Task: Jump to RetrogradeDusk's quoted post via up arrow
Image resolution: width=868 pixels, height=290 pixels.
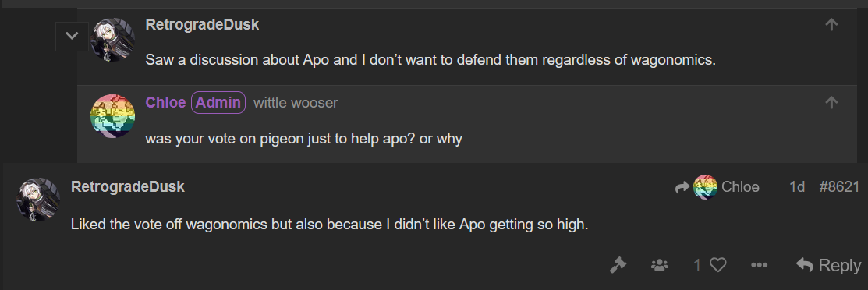Action: pyautogui.click(x=831, y=24)
